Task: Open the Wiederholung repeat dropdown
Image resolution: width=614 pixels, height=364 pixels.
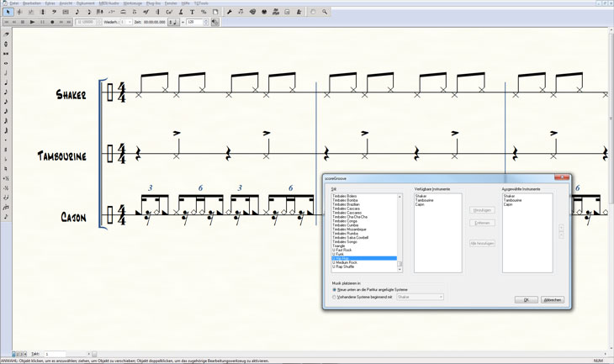Action: (x=130, y=23)
